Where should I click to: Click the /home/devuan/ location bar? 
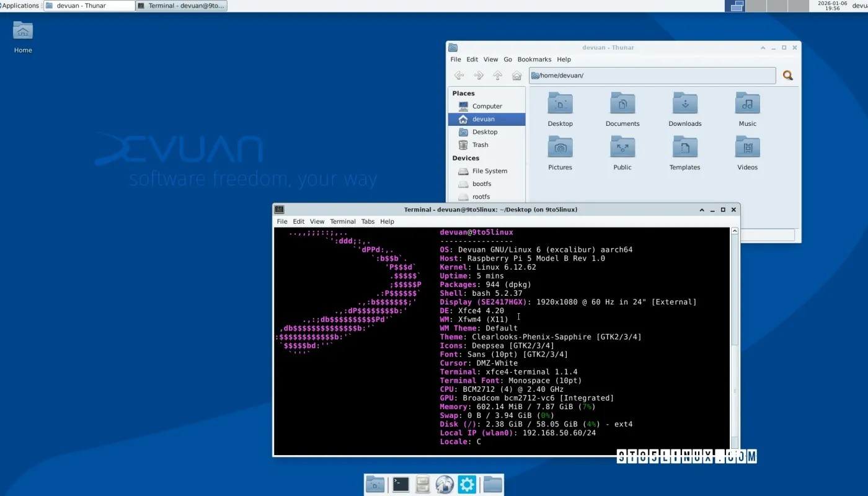(651, 76)
